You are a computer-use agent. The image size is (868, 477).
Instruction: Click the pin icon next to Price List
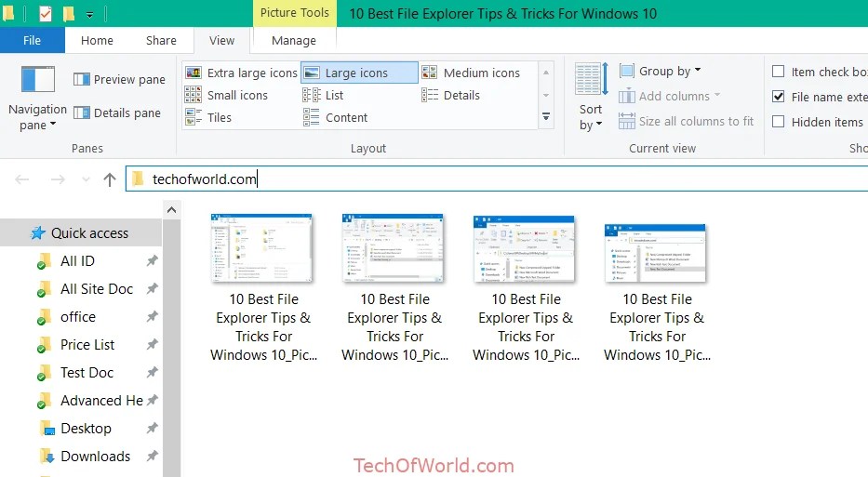coord(152,344)
